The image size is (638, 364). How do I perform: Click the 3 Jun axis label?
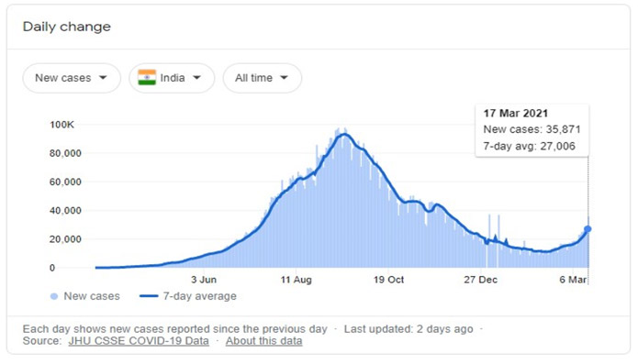204,280
